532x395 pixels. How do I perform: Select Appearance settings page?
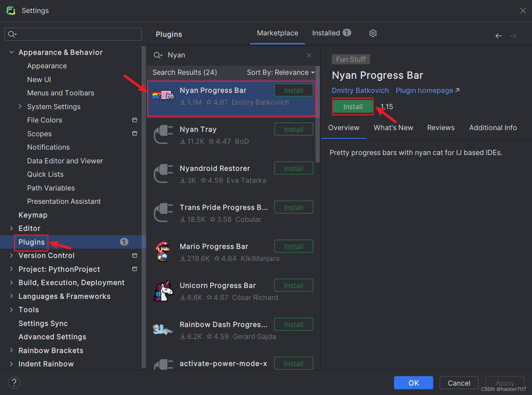click(x=47, y=66)
